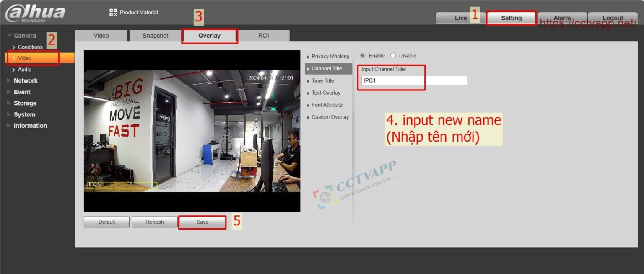Click the Dahua Technology logo
The image size is (644, 274).
pyautogui.click(x=34, y=12)
